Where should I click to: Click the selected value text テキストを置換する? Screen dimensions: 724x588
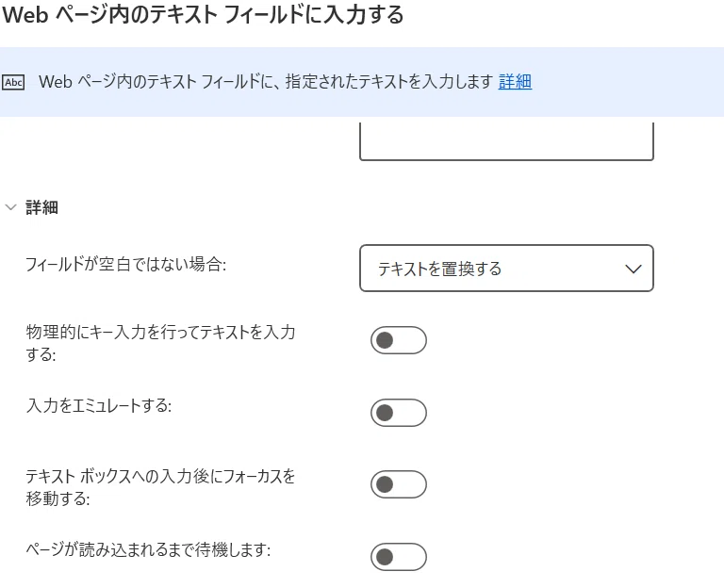(439, 269)
